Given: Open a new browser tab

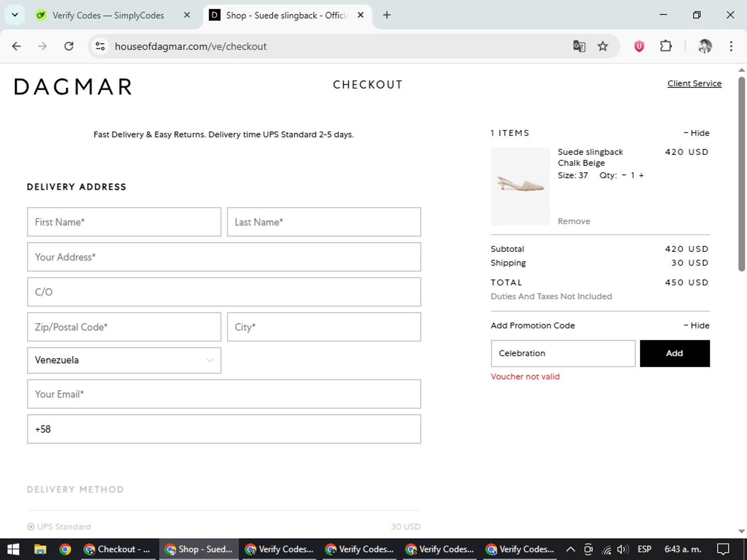Looking at the screenshot, I should point(386,15).
